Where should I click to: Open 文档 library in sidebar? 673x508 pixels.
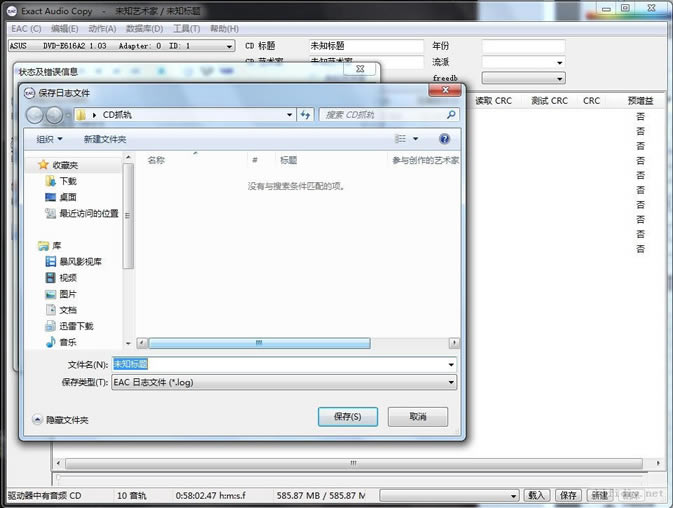(x=61, y=310)
